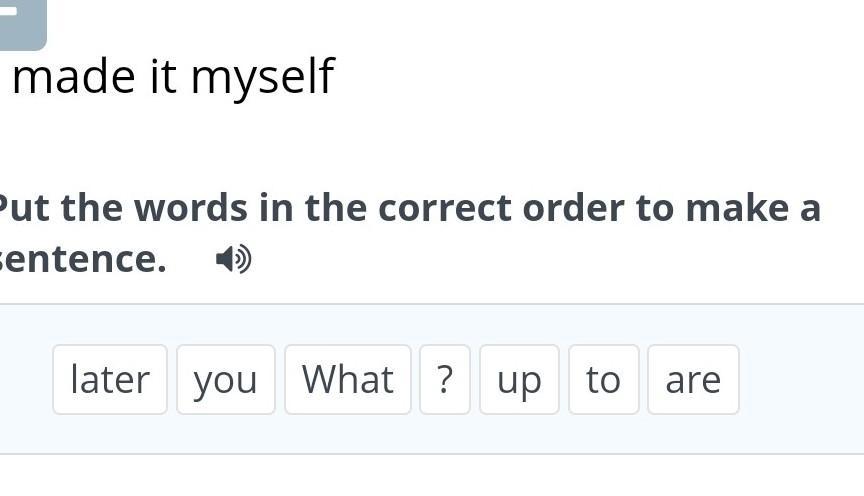Tap the "up" word tile
This screenshot has width=864, height=496.
(519, 379)
